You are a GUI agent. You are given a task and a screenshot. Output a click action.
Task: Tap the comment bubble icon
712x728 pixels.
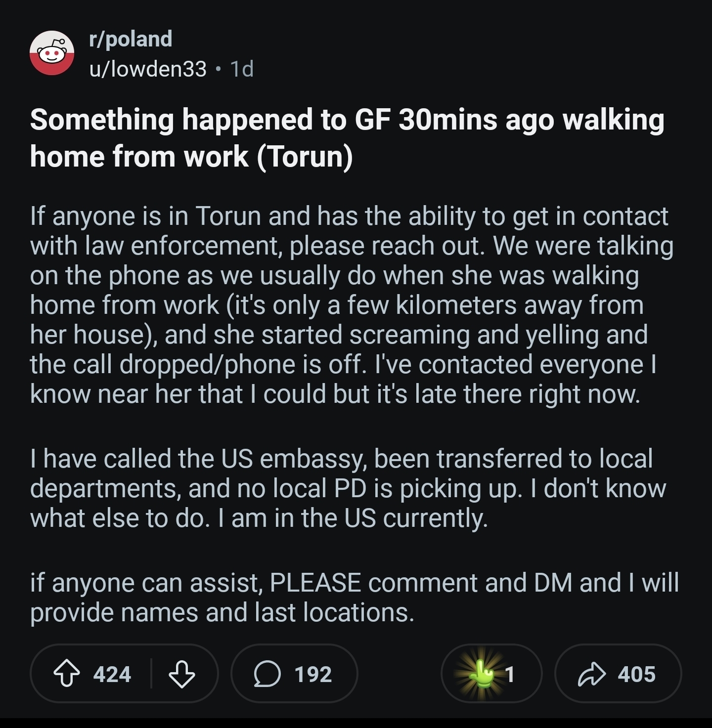pyautogui.click(x=267, y=674)
